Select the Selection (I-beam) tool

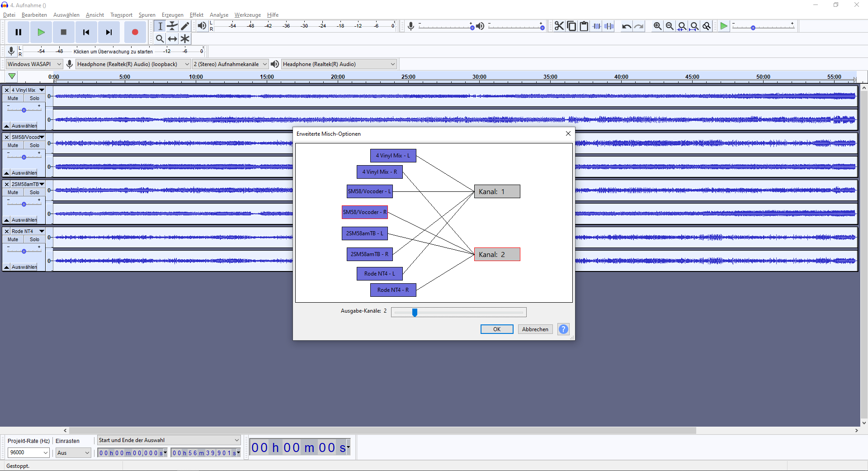[x=160, y=26]
